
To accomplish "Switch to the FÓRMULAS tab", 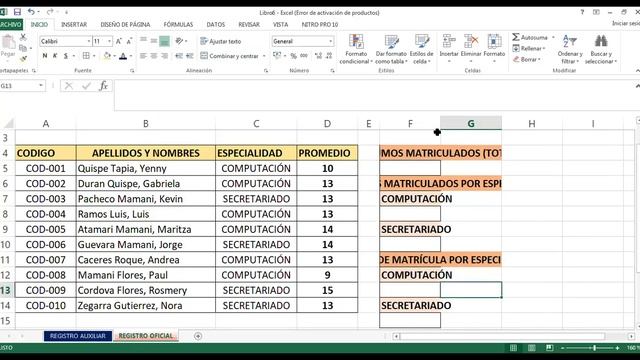I will click(x=178, y=24).
